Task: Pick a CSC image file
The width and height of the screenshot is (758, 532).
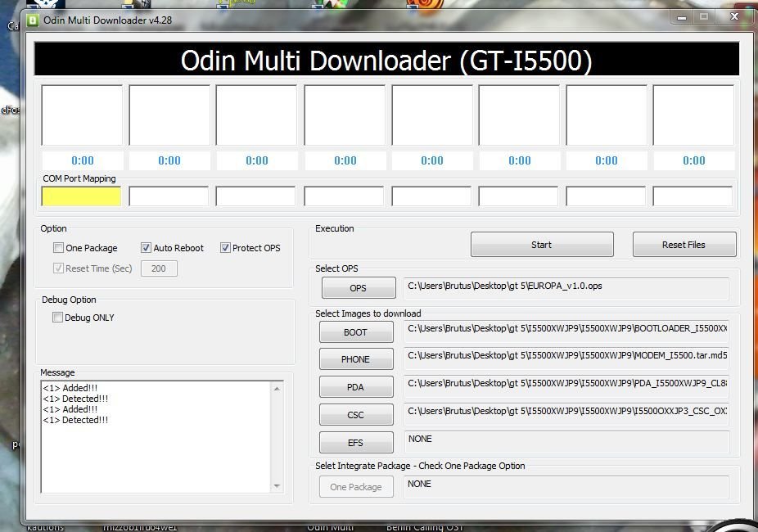Action: [356, 415]
